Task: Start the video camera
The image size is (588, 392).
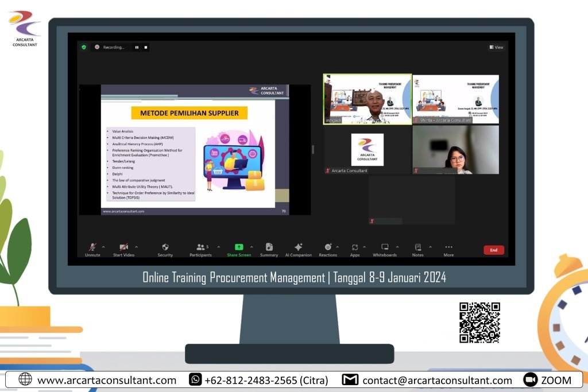Action: [123, 247]
